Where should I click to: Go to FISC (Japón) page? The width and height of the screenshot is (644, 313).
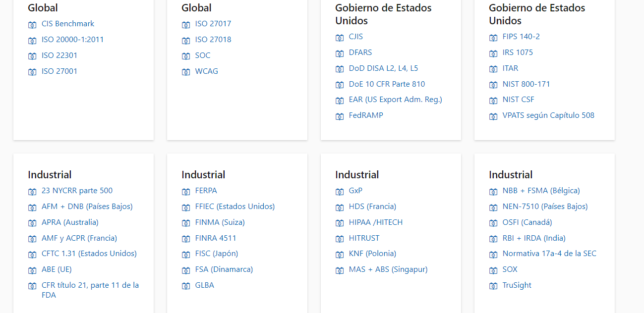217,254
